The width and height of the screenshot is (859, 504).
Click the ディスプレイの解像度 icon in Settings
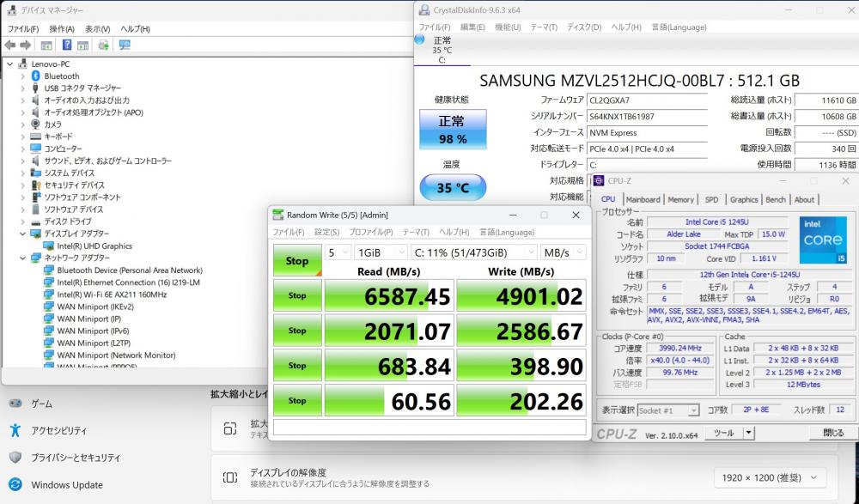tap(230, 477)
